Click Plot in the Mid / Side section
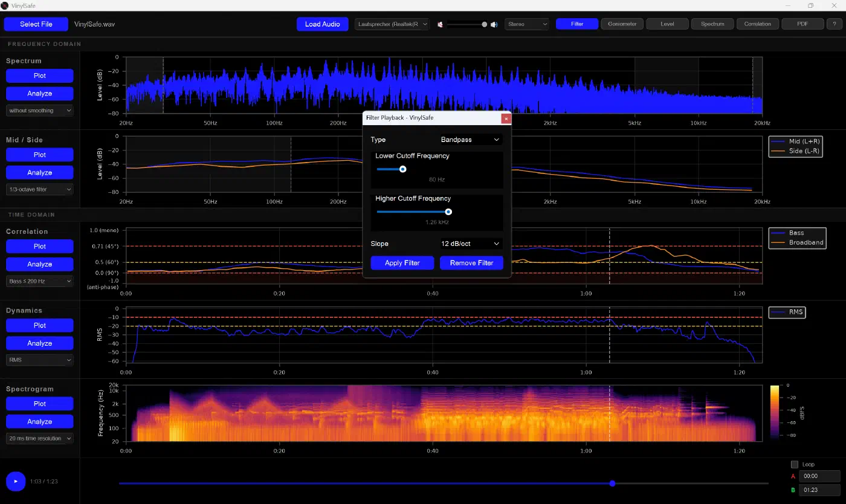Image resolution: width=846 pixels, height=504 pixels. (40, 155)
